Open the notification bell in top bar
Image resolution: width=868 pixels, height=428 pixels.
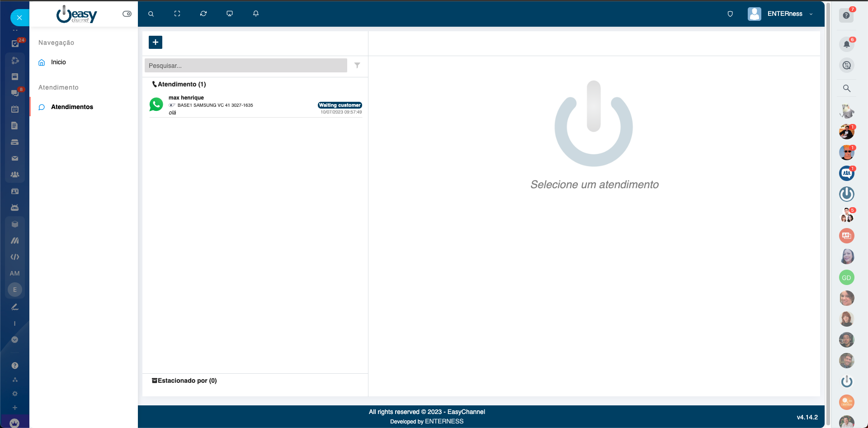coord(256,14)
